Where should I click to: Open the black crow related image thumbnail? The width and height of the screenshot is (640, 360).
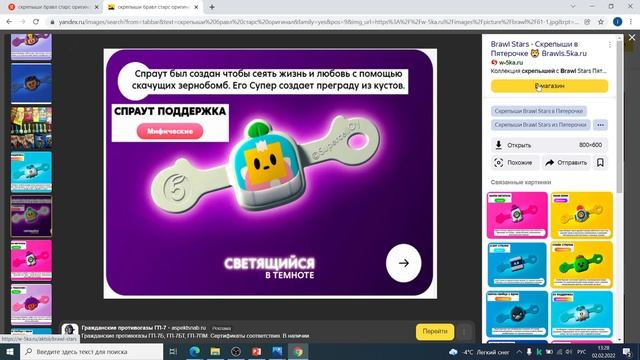pos(517,314)
